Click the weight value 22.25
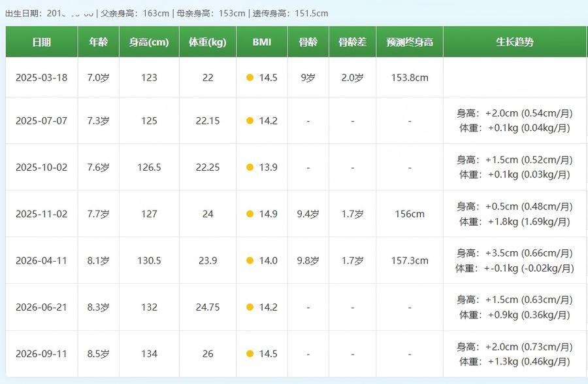The width and height of the screenshot is (588, 384). pyautogui.click(x=207, y=167)
